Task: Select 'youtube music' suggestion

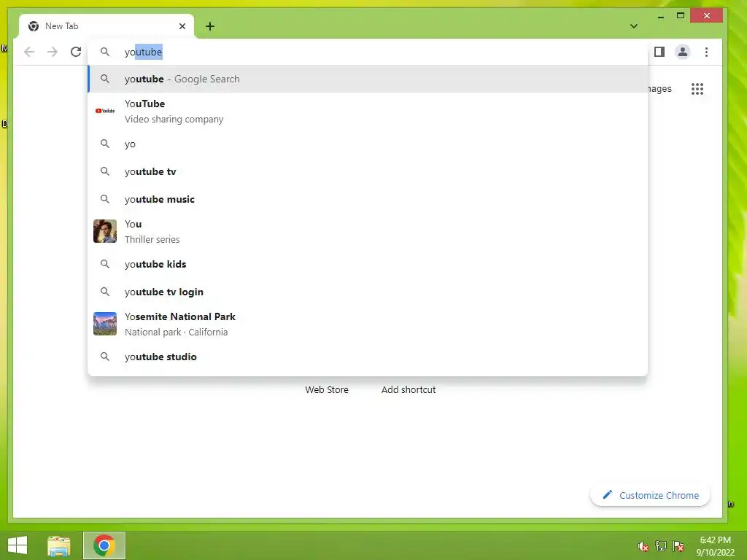Action: [368, 199]
